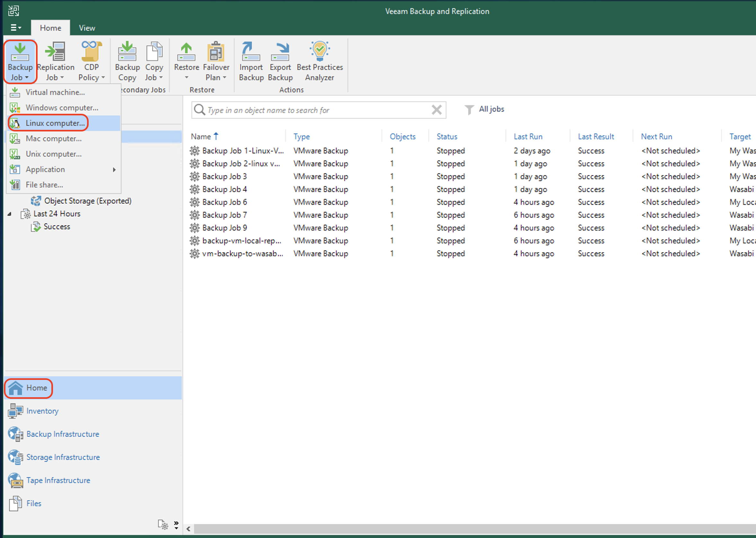756x538 pixels.
Task: Click Wasabi target of Backup Job 4
Action: coord(742,190)
